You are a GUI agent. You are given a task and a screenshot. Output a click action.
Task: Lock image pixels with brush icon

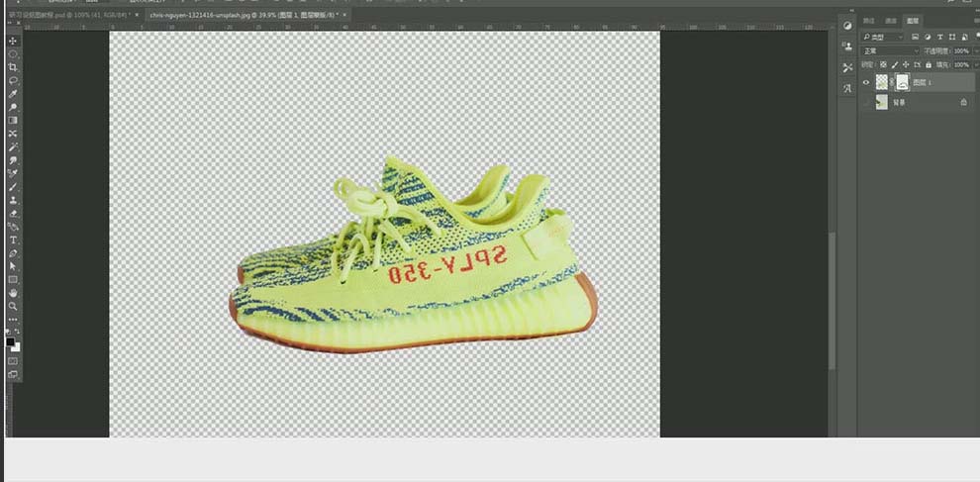(x=895, y=65)
